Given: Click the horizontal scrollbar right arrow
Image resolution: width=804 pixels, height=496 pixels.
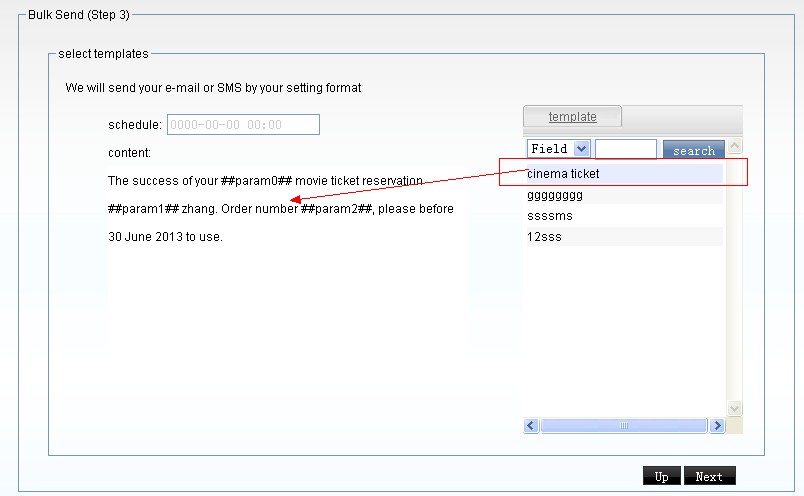Looking at the screenshot, I should 717,426.
